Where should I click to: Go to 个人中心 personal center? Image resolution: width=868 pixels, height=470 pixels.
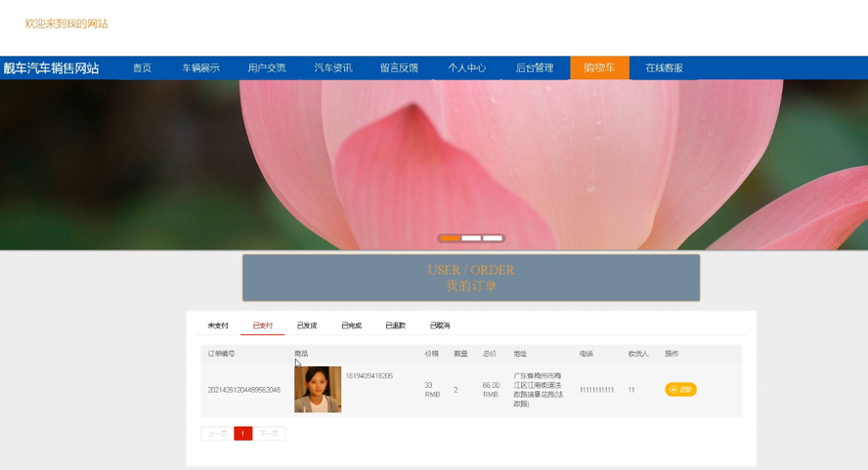(x=466, y=68)
